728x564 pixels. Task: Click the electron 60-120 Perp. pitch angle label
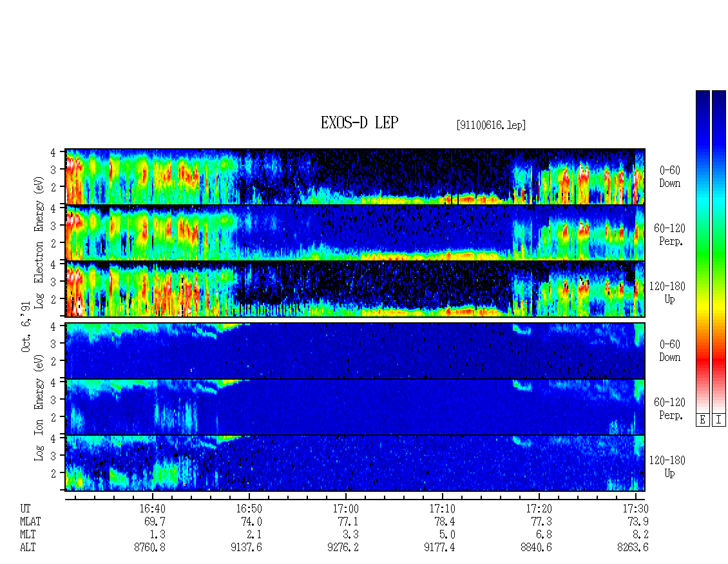pos(669,235)
